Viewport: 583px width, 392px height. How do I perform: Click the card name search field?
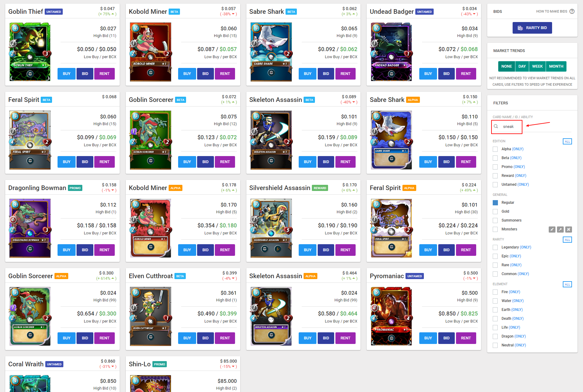tap(506, 126)
